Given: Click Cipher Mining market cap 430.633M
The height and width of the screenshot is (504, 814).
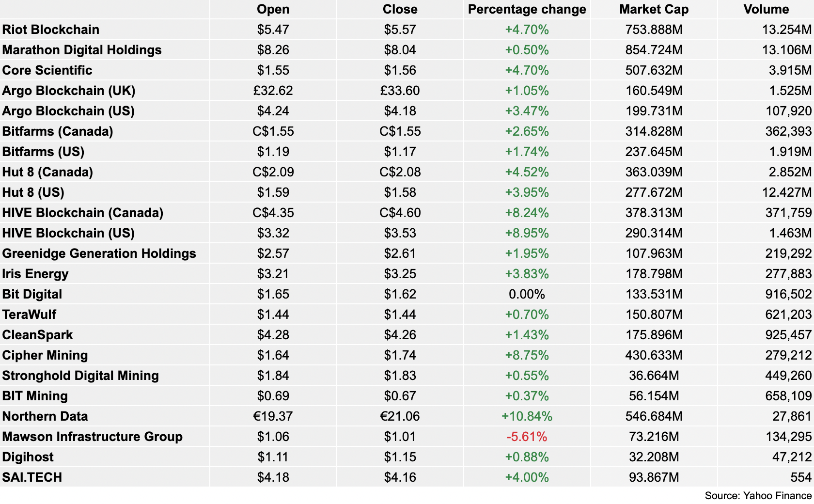Looking at the screenshot, I should (654, 355).
